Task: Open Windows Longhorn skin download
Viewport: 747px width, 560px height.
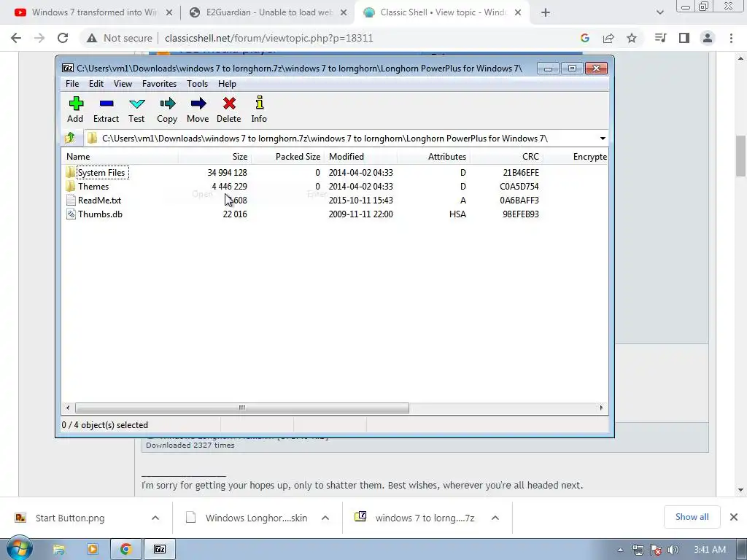Action: [x=256, y=518]
